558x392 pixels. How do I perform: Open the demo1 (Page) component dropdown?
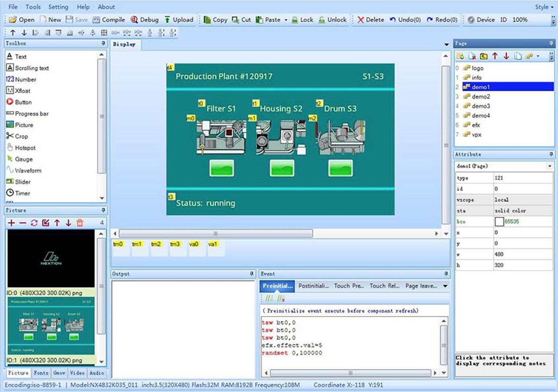(x=550, y=166)
